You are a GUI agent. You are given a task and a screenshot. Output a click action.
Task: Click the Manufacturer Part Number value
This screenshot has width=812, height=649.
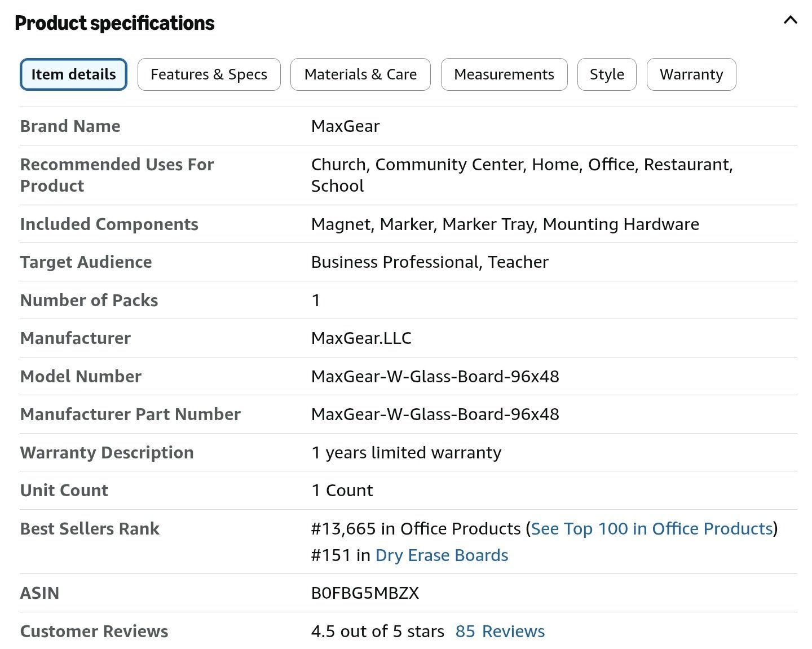(x=435, y=414)
